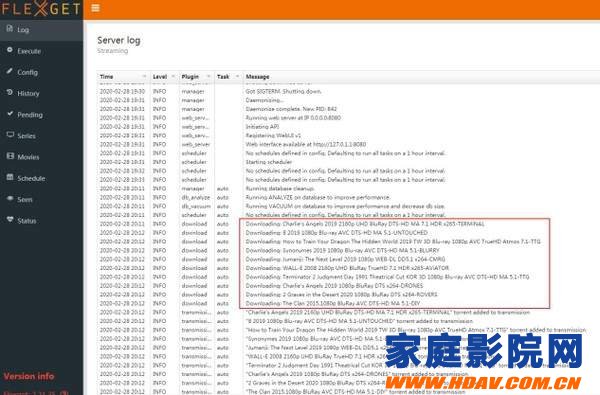The image size is (600, 395).
Task: Open the Task column menu arrow
Action: coord(237,77)
